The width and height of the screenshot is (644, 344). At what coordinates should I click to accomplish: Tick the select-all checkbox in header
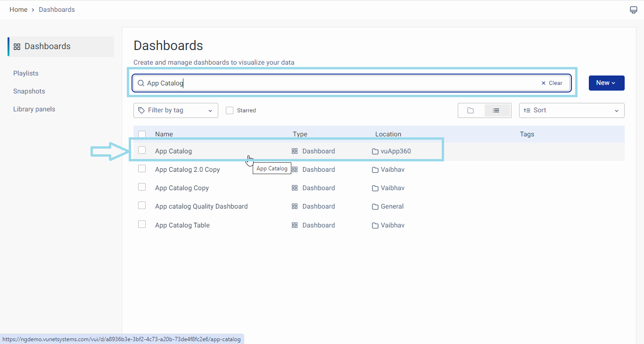pos(142,134)
